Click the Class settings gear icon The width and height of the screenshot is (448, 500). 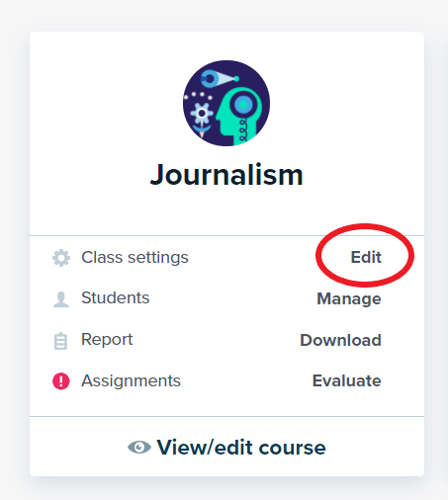(61, 258)
